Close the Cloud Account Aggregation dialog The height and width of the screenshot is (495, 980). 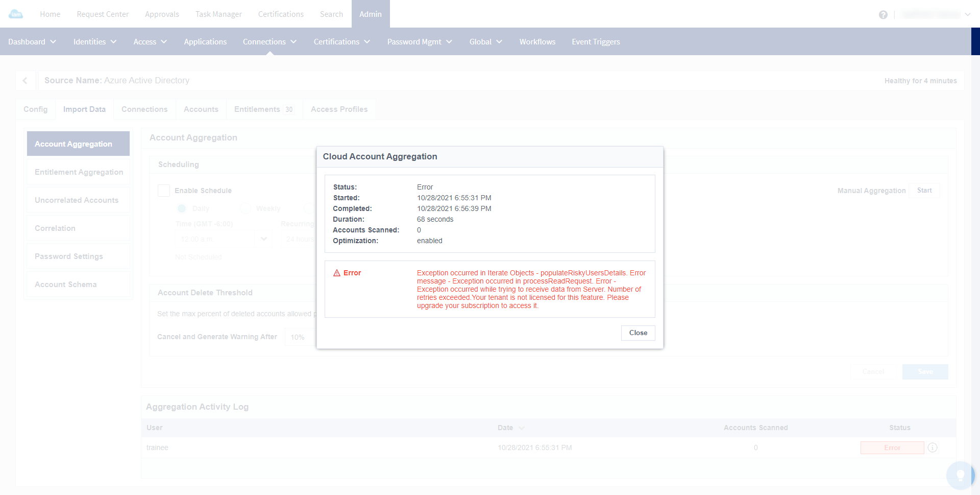pos(638,333)
